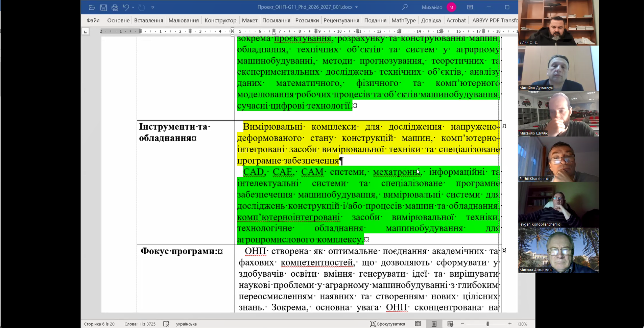This screenshot has height=328, width=644.
Task: Switch to Read Mode view
Action: pyautogui.click(x=418, y=324)
